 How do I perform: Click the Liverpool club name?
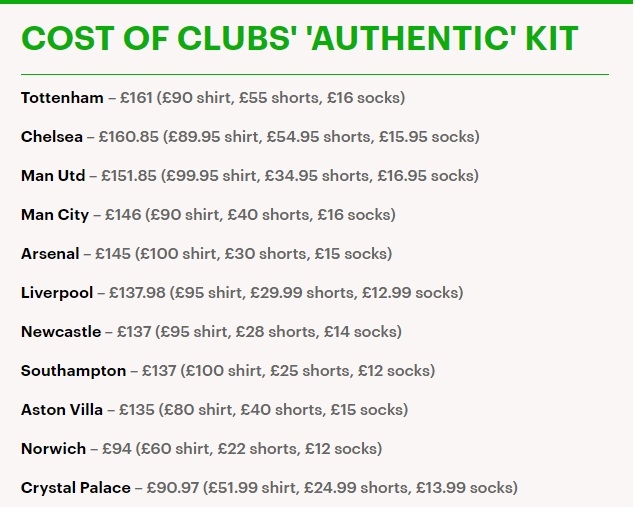coord(57,293)
